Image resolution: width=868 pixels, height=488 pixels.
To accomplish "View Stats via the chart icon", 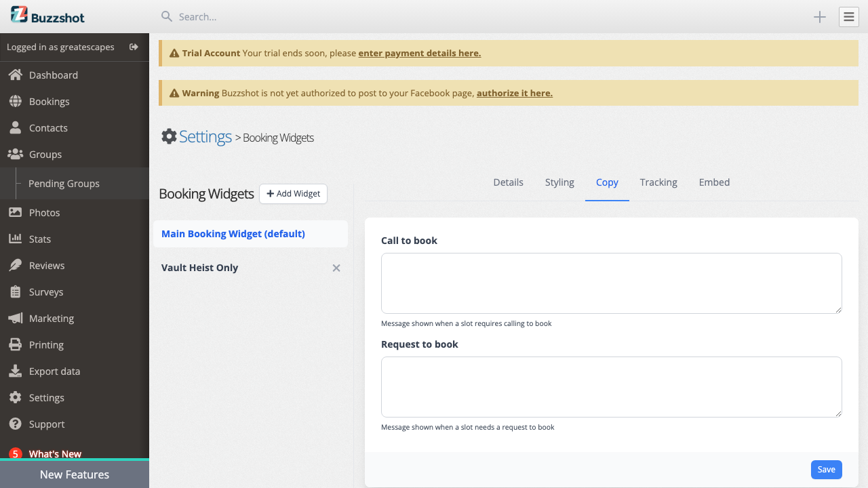I will coord(15,239).
